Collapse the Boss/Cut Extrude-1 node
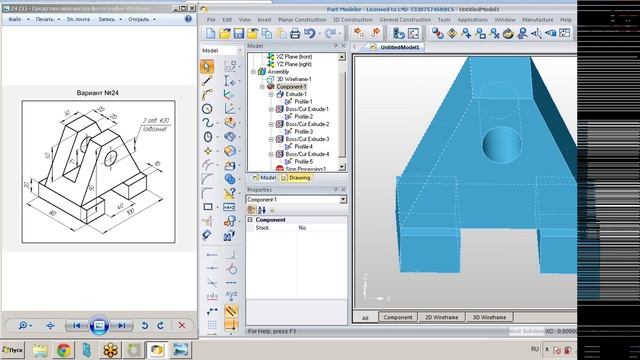 point(271,109)
